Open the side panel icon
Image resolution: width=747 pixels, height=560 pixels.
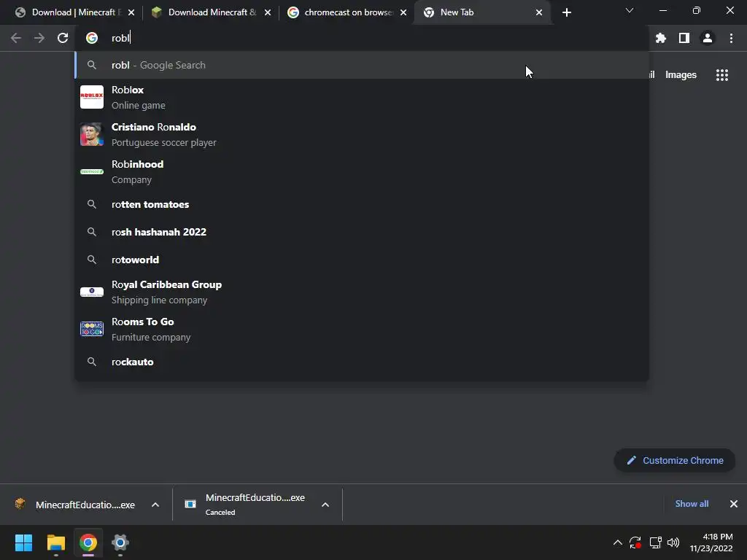point(684,38)
